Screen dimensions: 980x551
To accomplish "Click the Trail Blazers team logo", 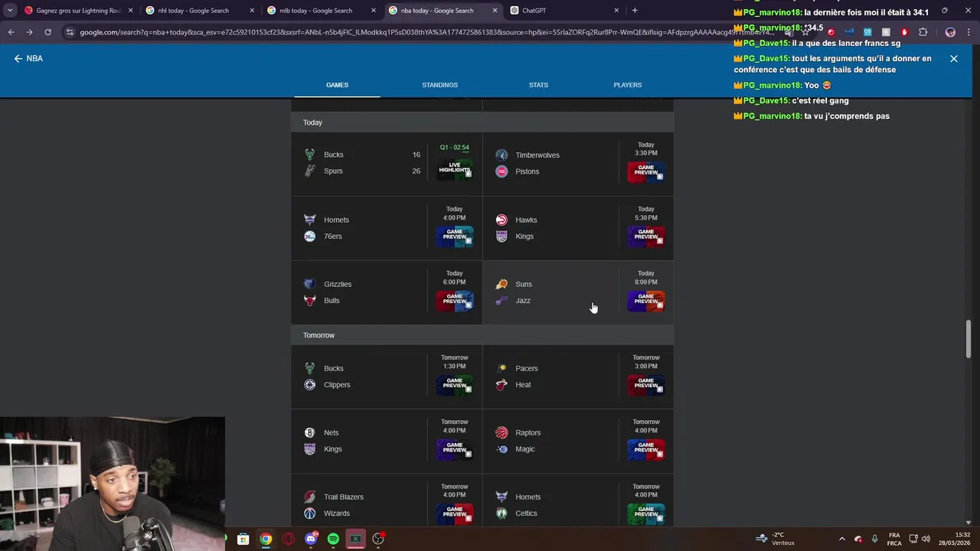I will [x=309, y=497].
